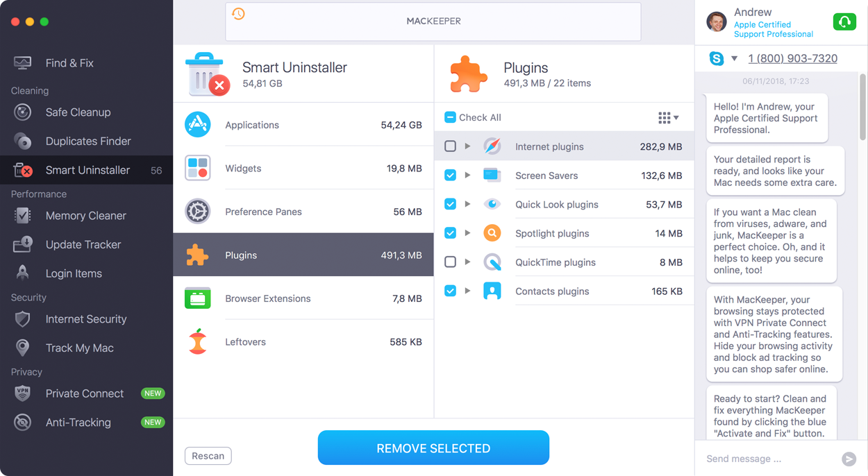Click the Contacts plugins icon
The image size is (868, 476).
pos(492,291)
